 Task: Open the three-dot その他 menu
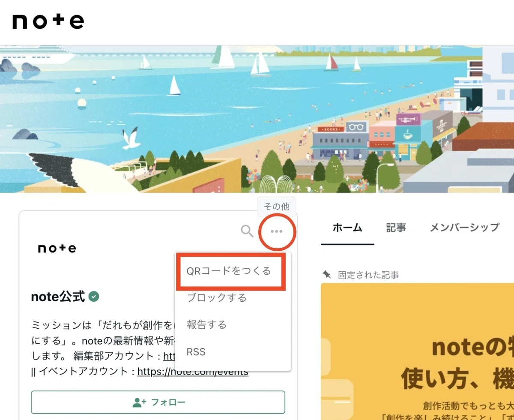coord(277,231)
